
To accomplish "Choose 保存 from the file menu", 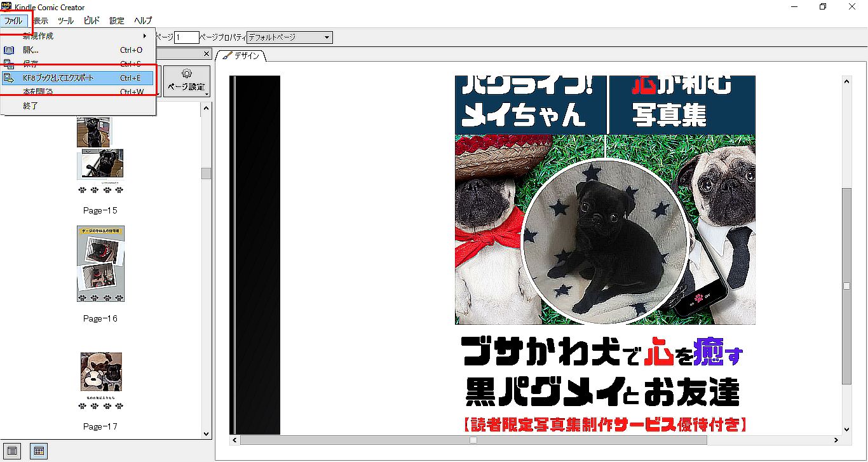I will tap(78, 64).
